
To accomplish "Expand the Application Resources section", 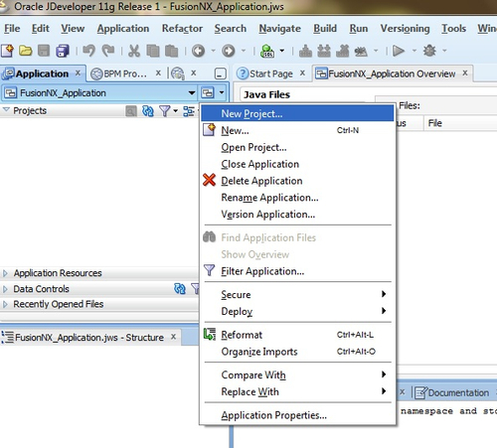I will tap(5, 273).
